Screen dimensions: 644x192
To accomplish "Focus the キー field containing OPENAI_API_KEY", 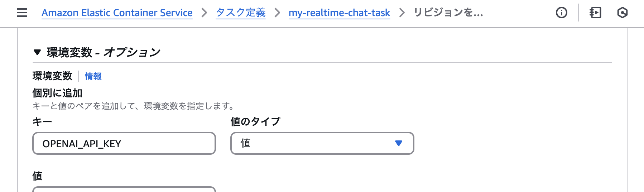I will coord(124,143).
